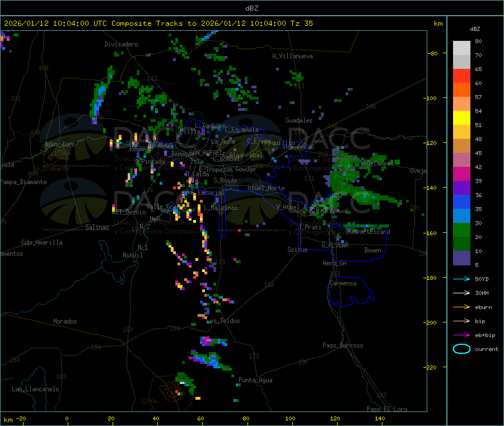Click the L_Malvinas map label

(221, 208)
